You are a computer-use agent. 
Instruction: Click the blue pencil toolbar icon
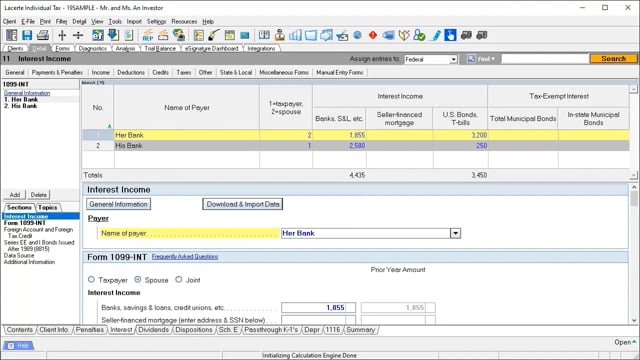coord(436,36)
